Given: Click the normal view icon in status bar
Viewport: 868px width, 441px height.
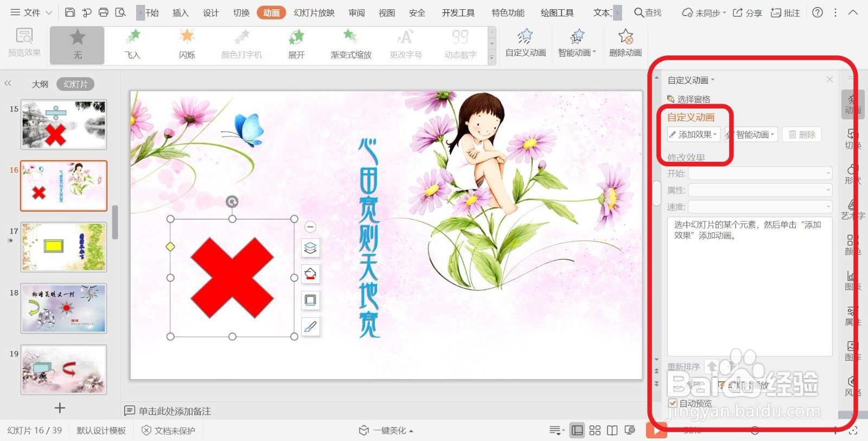Looking at the screenshot, I should pos(578,430).
